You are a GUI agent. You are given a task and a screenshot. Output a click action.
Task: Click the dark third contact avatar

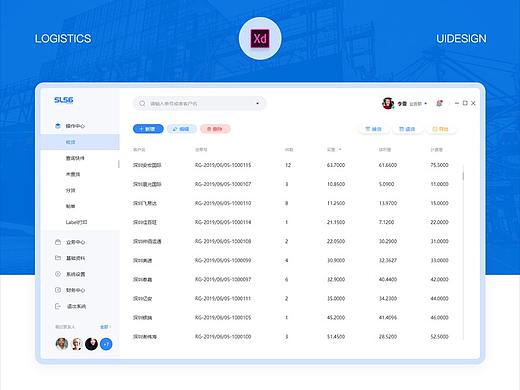tap(91, 344)
